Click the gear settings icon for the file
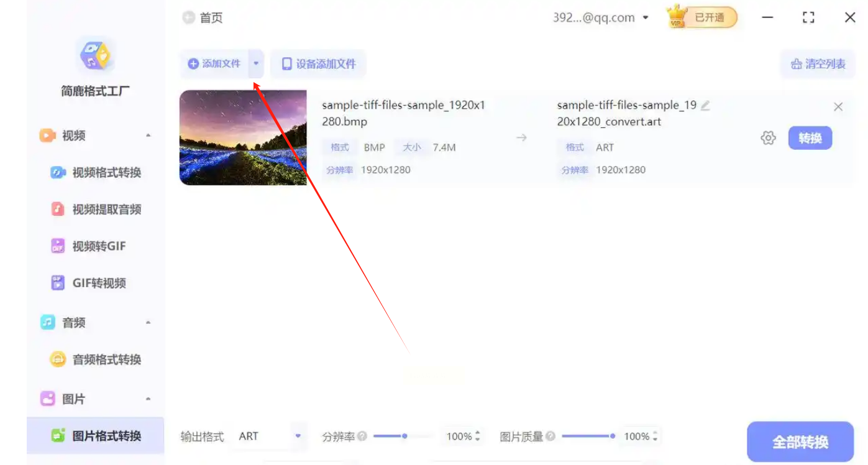This screenshot has height=465, width=868. point(769,138)
